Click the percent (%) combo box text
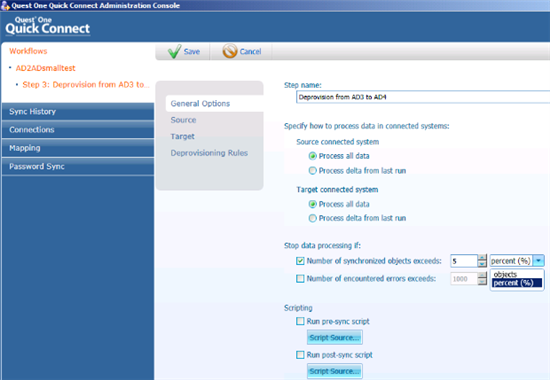Viewport: 550px width, 380px height. pos(511,261)
